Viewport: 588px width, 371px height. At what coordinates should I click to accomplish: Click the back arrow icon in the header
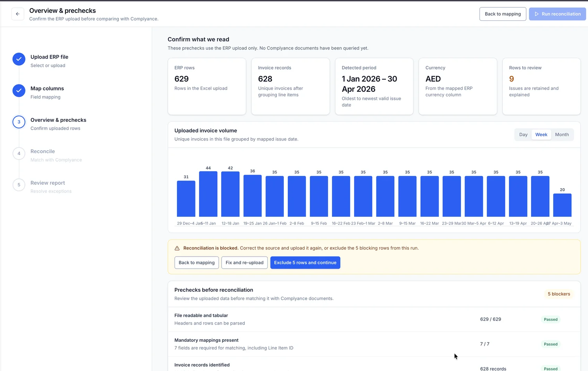click(18, 14)
